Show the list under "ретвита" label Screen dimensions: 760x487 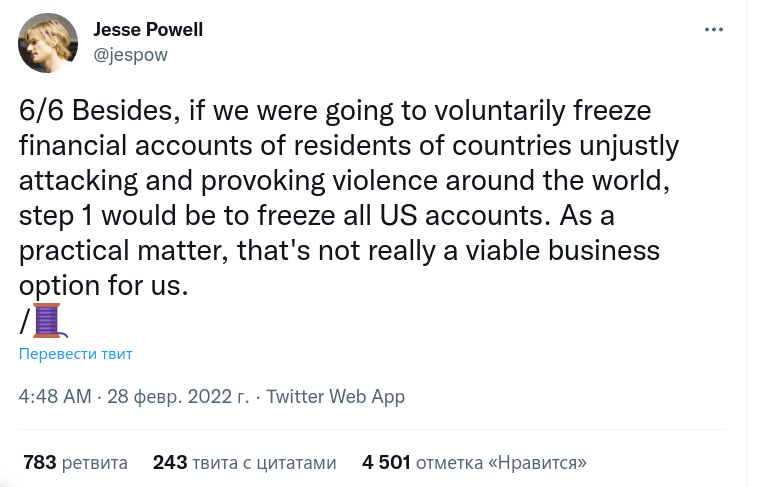coord(94,463)
